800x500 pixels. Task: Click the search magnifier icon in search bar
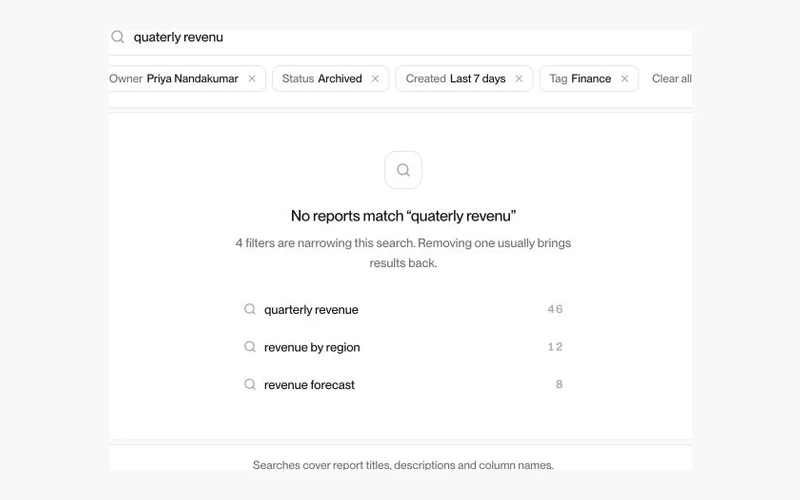118,37
